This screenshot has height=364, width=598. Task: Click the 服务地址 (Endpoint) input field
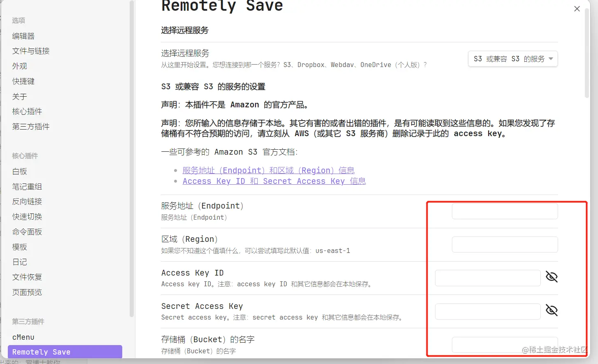(505, 211)
